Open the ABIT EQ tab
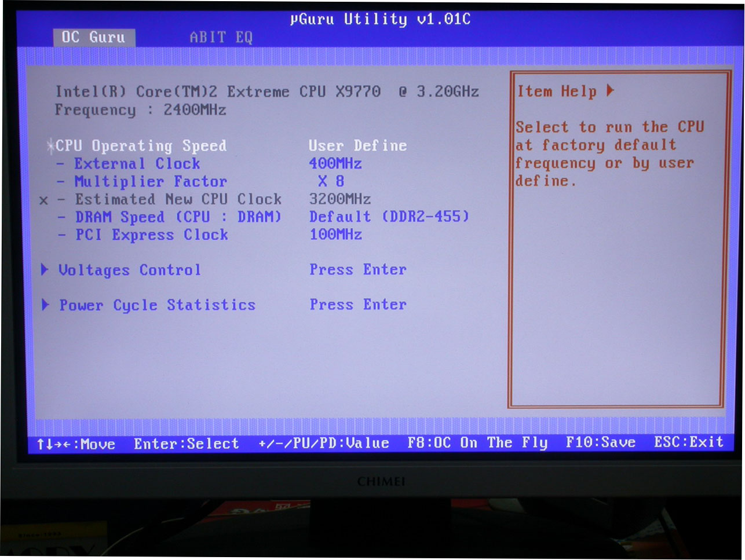This screenshot has height=560, width=745. [x=221, y=38]
